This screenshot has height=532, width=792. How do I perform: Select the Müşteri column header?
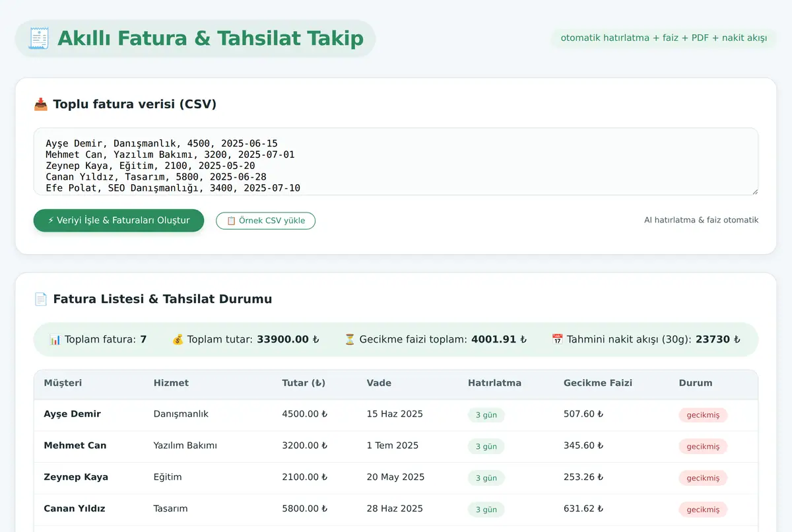pos(63,383)
